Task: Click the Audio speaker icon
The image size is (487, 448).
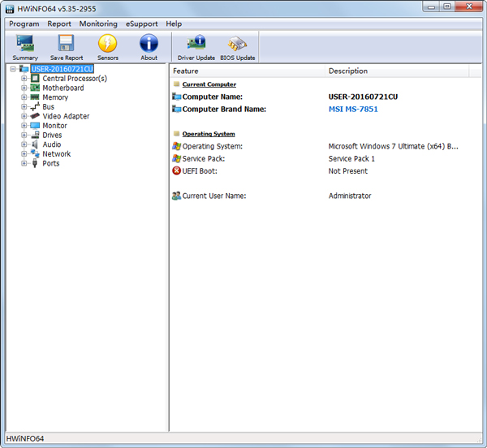Action: click(35, 144)
